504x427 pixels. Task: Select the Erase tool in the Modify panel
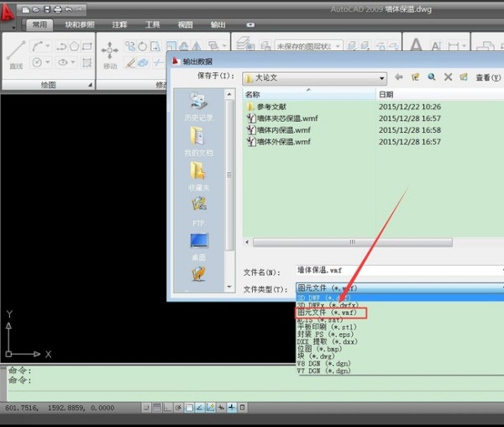point(130,62)
